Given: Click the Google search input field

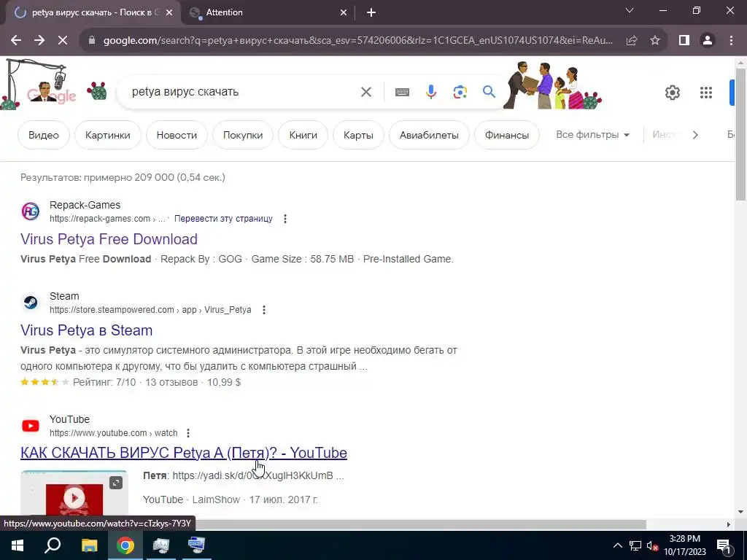Looking at the screenshot, I should (243, 92).
